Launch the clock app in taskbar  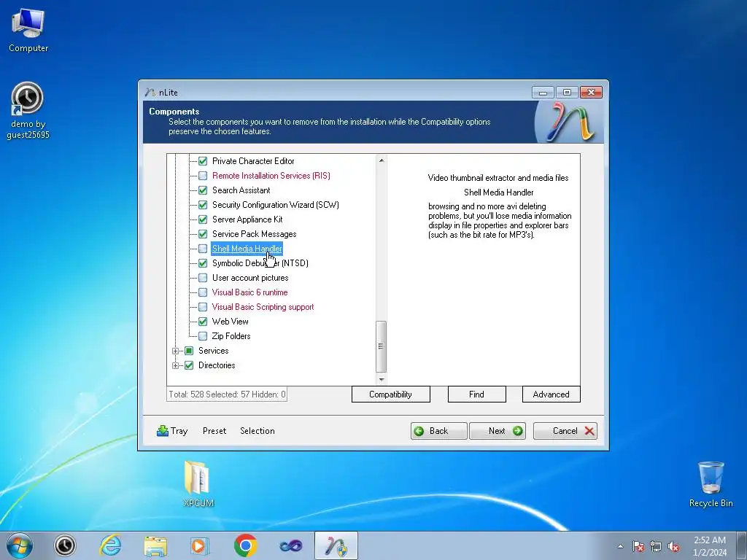coord(65,545)
